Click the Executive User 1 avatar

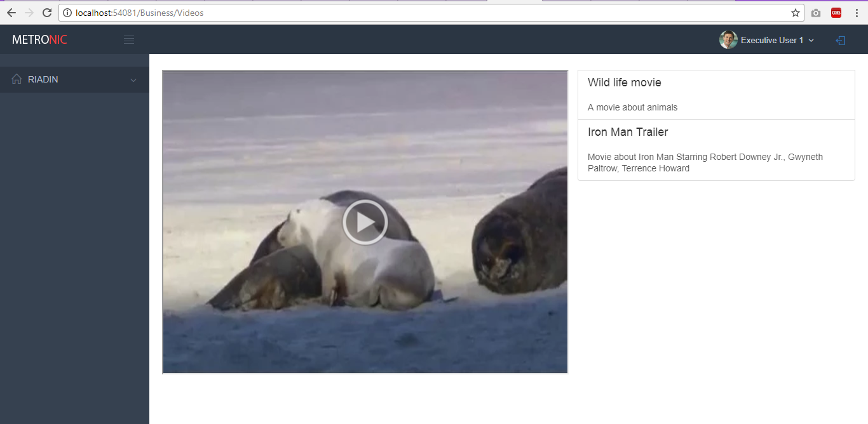pos(728,40)
